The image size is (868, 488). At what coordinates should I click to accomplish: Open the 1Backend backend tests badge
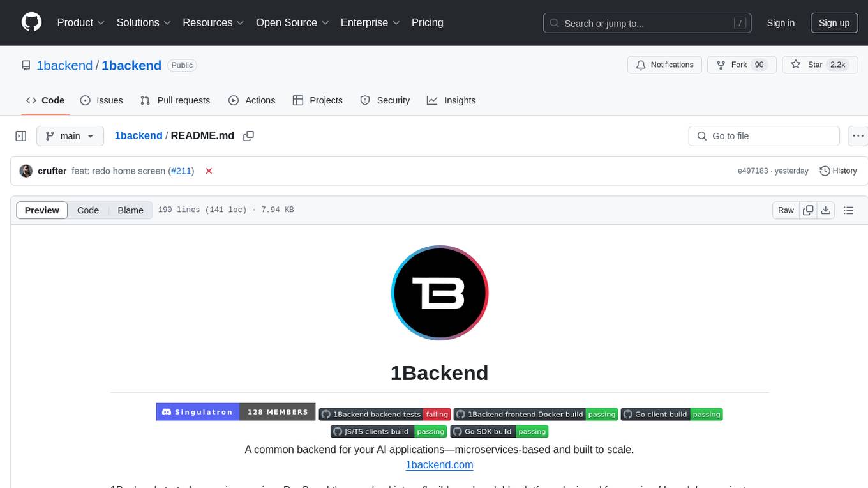pos(385,415)
